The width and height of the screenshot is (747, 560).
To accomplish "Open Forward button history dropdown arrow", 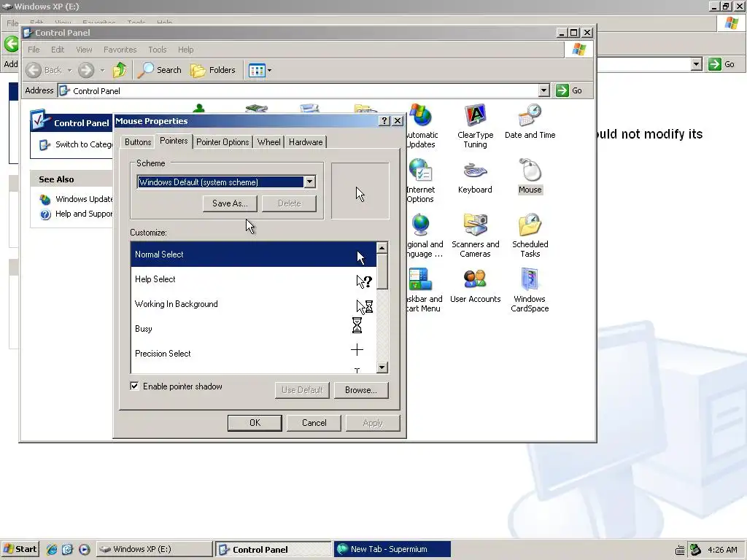I will point(102,71).
